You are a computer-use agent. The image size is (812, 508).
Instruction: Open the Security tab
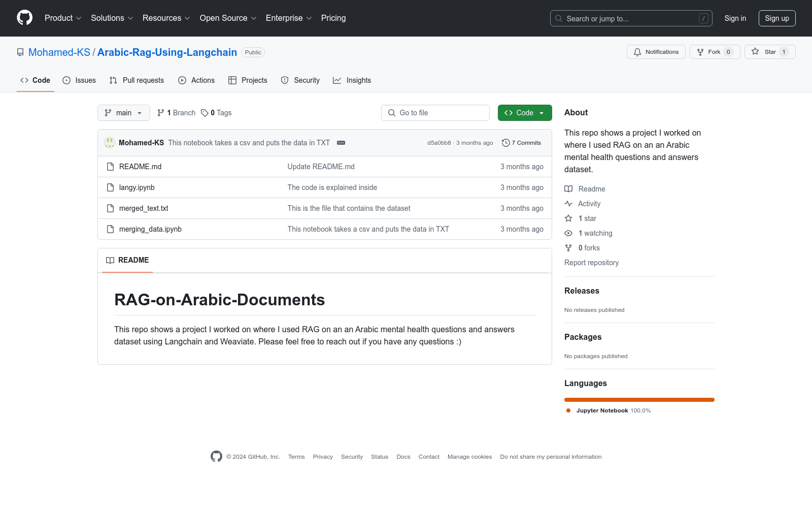click(x=300, y=80)
